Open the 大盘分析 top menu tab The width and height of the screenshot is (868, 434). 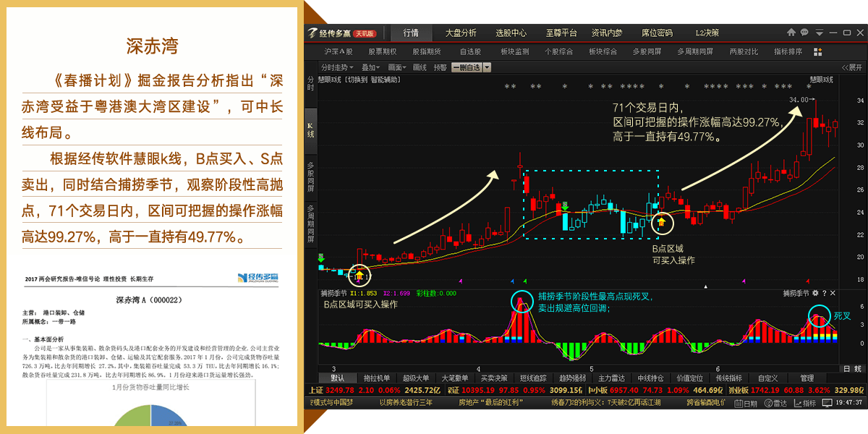pyautogui.click(x=461, y=33)
